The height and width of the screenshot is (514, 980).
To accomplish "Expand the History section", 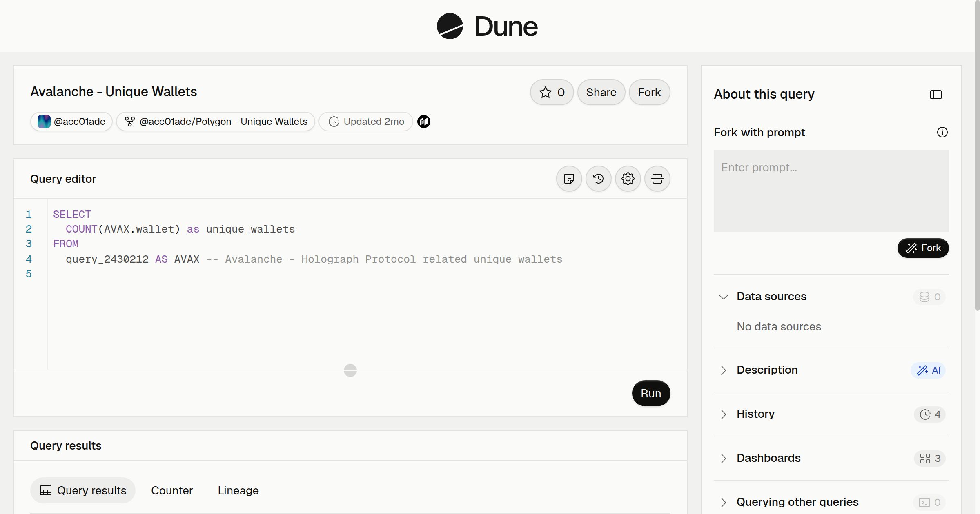I will tap(724, 414).
